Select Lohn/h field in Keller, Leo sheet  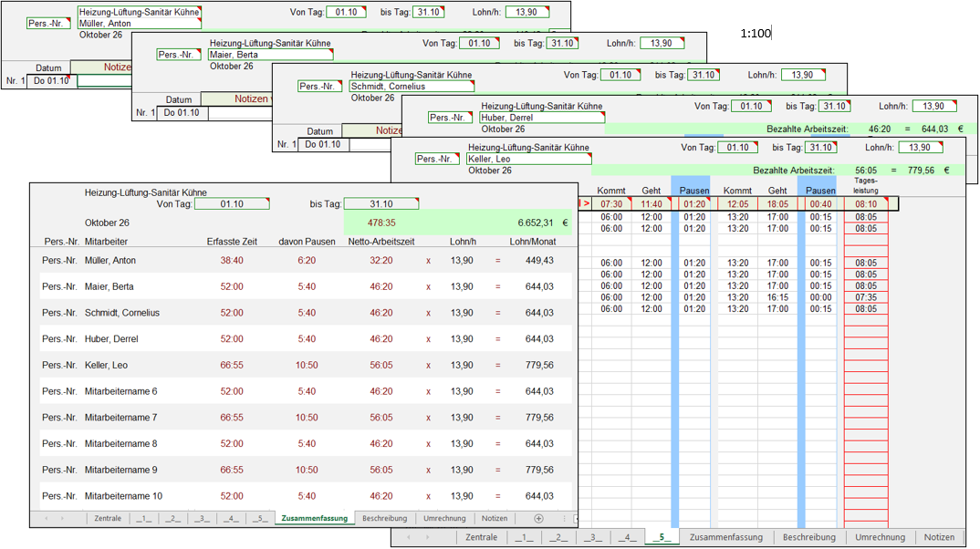tap(933, 147)
